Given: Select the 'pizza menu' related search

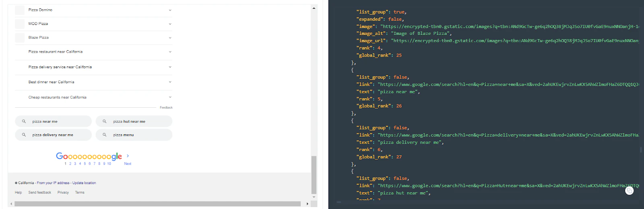Looking at the screenshot, I should tap(134, 135).
